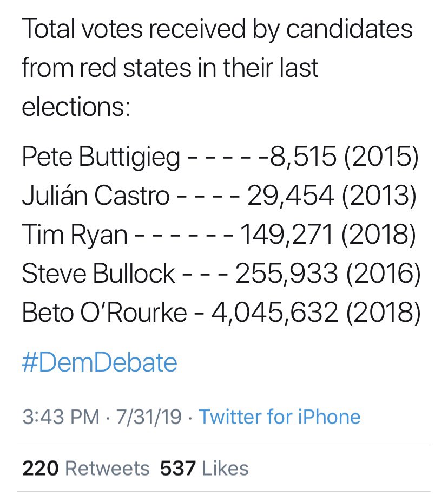
Task: Click the "Total votes received" opening line
Action: (216, 30)
